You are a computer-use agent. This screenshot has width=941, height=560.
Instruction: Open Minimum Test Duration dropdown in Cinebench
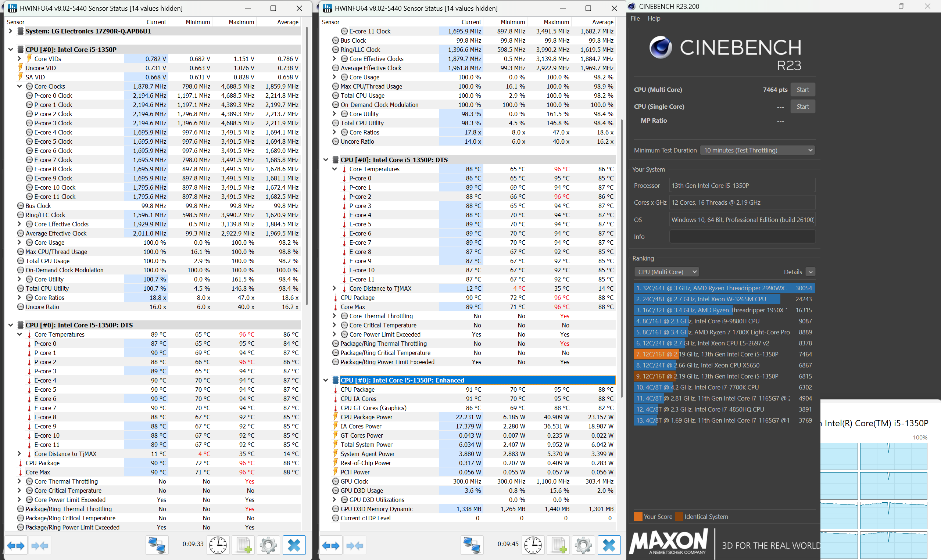[757, 150]
